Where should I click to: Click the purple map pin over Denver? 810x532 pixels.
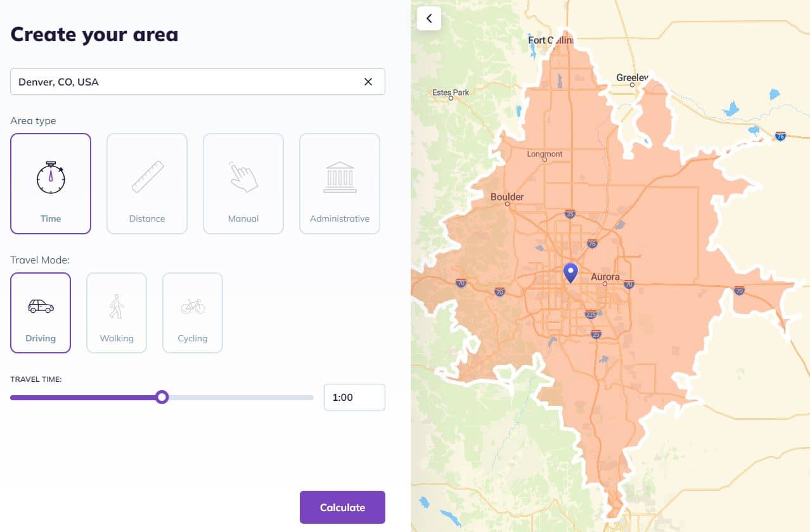coord(570,272)
